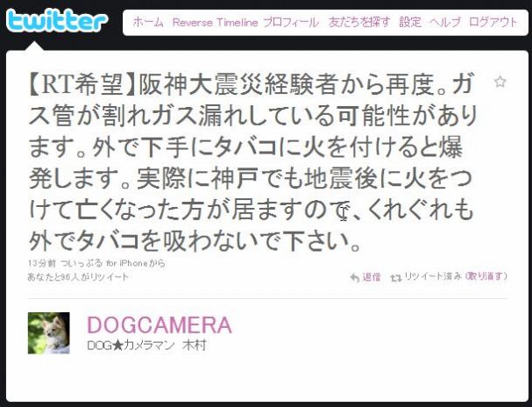The width and height of the screenshot is (532, 407).
Task: Click the reply arrow icon
Action: point(355,278)
